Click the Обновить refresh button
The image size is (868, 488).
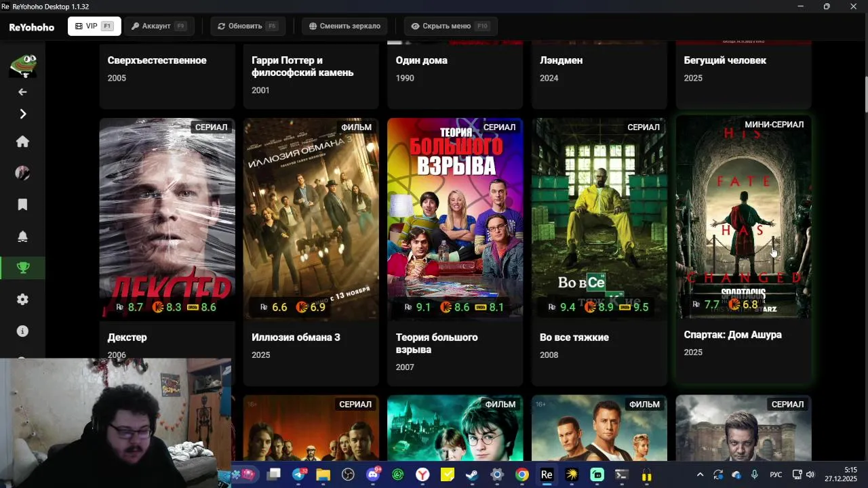(x=247, y=26)
